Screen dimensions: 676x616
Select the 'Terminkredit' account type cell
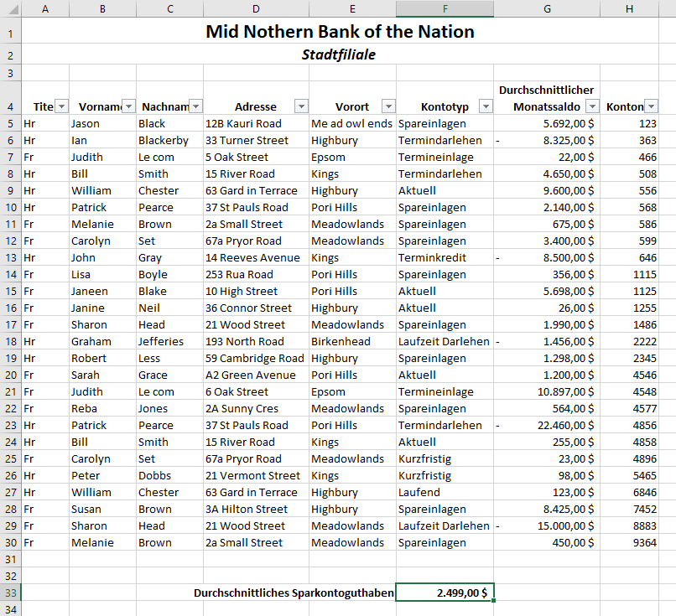coord(445,257)
